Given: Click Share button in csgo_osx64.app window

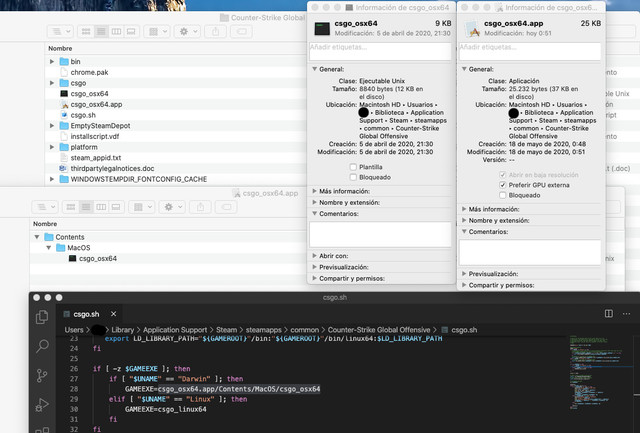Looking at the screenshot, I should pyautogui.click(x=200, y=207).
